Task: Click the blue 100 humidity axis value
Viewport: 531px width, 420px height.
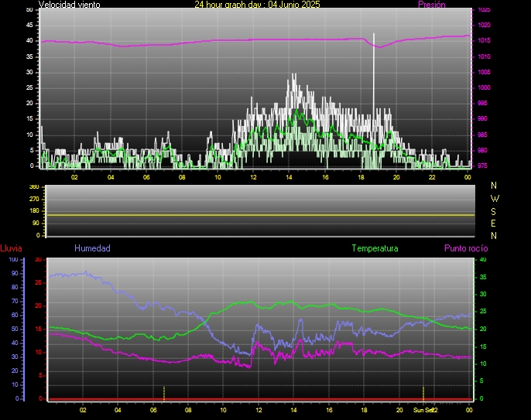Action: [x=13, y=260]
